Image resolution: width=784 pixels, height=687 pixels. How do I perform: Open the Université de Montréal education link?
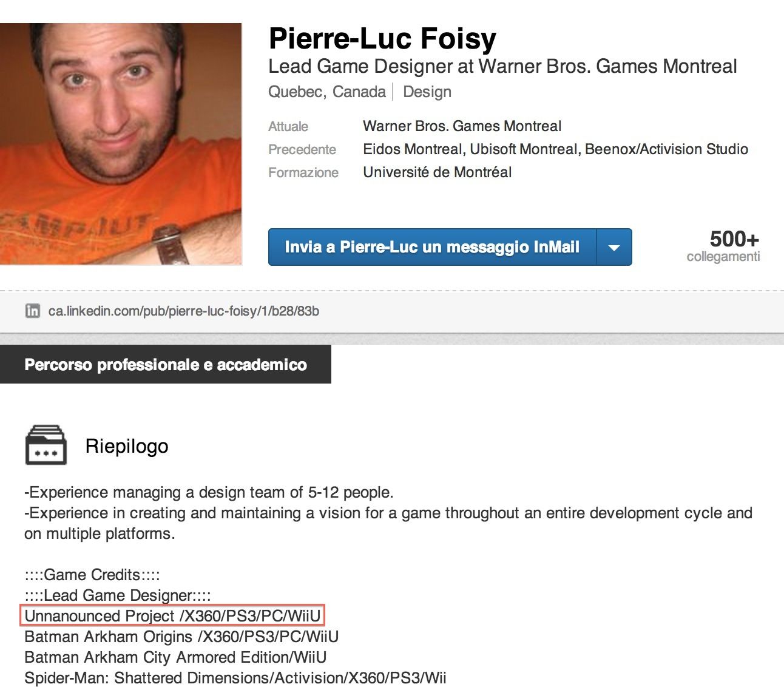point(437,172)
